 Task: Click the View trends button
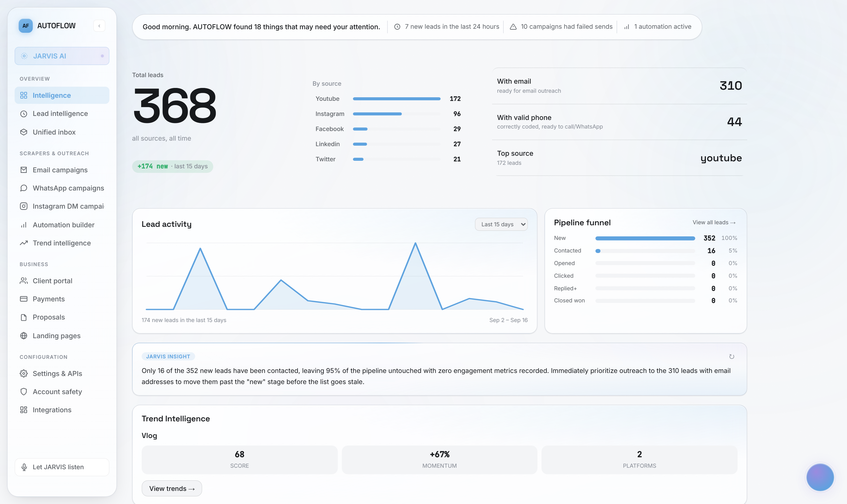pos(172,488)
